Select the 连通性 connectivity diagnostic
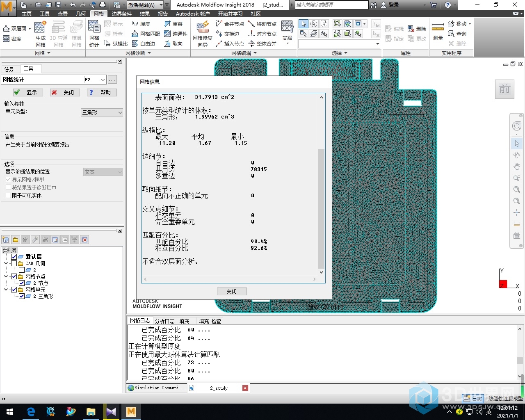This screenshot has height=420, width=525. [176, 34]
